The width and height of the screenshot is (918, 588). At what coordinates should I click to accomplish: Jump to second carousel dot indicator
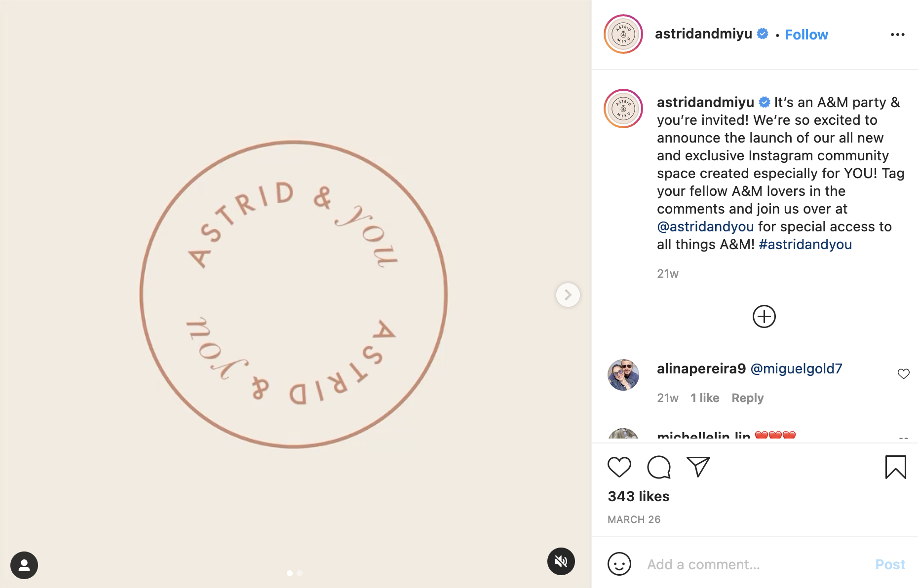tap(300, 573)
